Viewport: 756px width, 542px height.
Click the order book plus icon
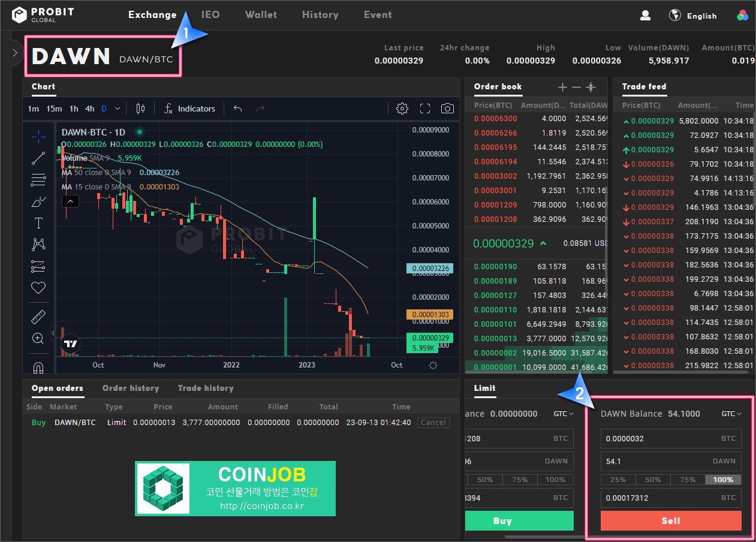562,87
